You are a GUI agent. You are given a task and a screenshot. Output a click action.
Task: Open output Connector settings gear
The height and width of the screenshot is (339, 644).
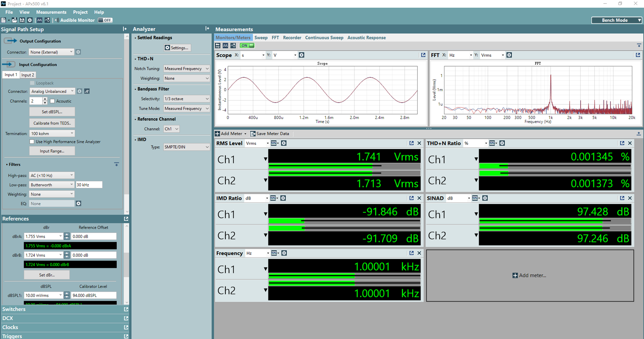pyautogui.click(x=78, y=52)
